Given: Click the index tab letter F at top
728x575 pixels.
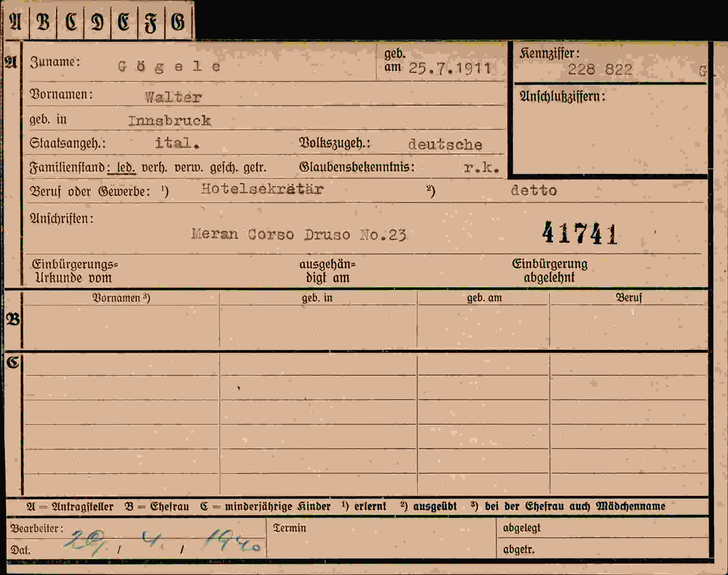Looking at the screenshot, I should click(150, 23).
